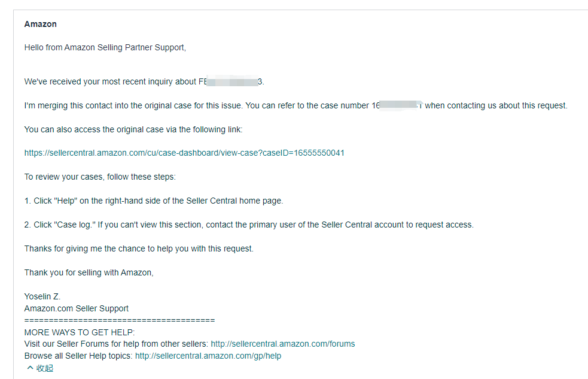Image resolution: width=588 pixels, height=379 pixels.
Task: Click the Amazon.com Seller Support signature
Action: click(77, 308)
